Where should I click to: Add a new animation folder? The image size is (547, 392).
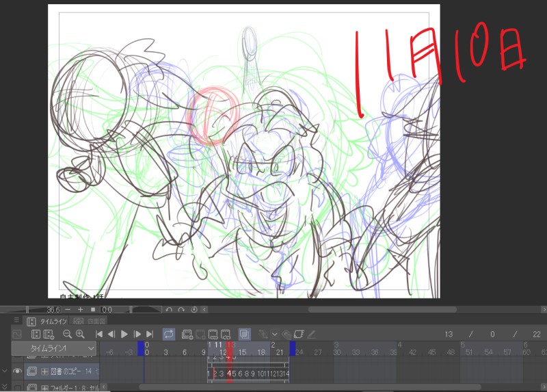[187, 335]
